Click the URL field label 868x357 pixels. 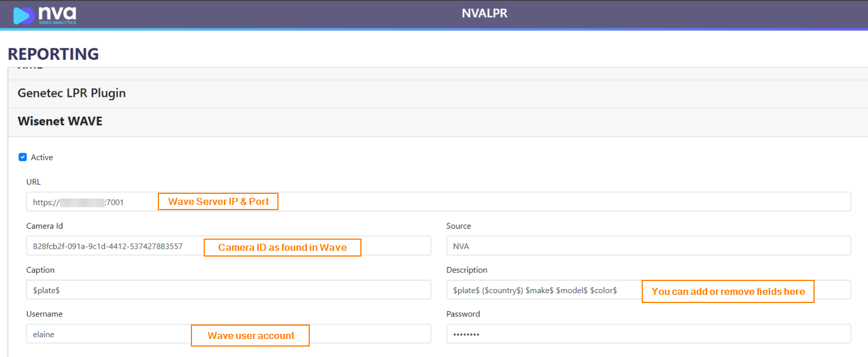pos(34,182)
